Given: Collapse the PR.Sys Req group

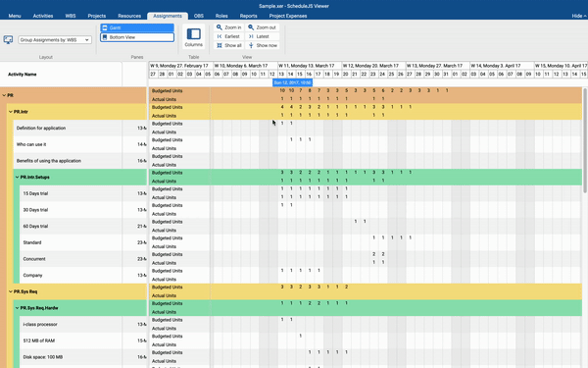Looking at the screenshot, I should (11, 291).
